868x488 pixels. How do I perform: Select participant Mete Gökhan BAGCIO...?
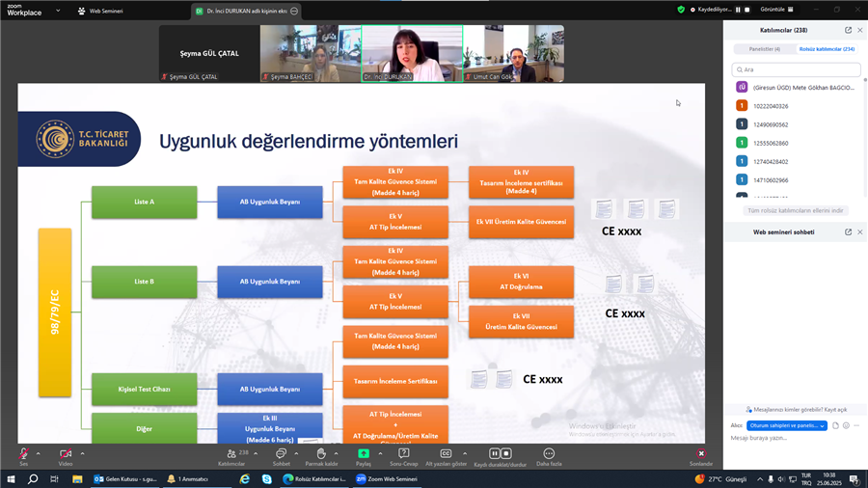point(796,88)
